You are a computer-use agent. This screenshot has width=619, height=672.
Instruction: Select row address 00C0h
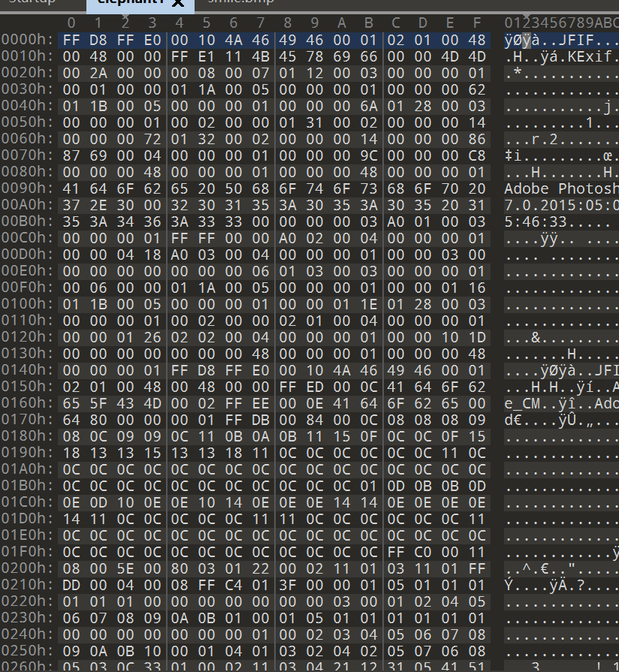28,238
